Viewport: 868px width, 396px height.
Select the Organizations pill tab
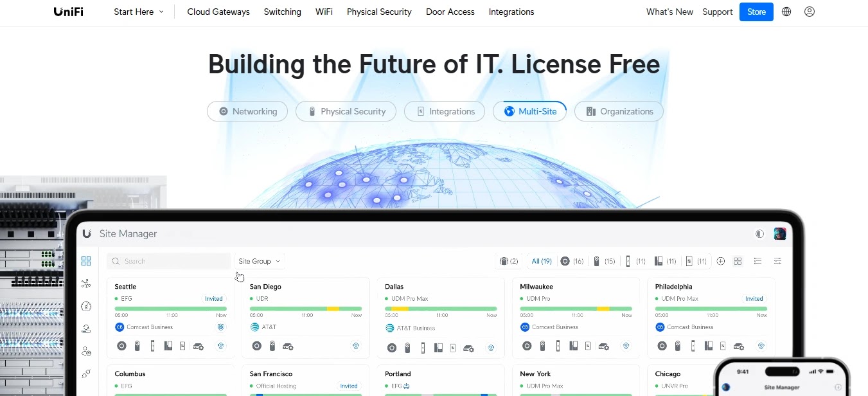619,111
